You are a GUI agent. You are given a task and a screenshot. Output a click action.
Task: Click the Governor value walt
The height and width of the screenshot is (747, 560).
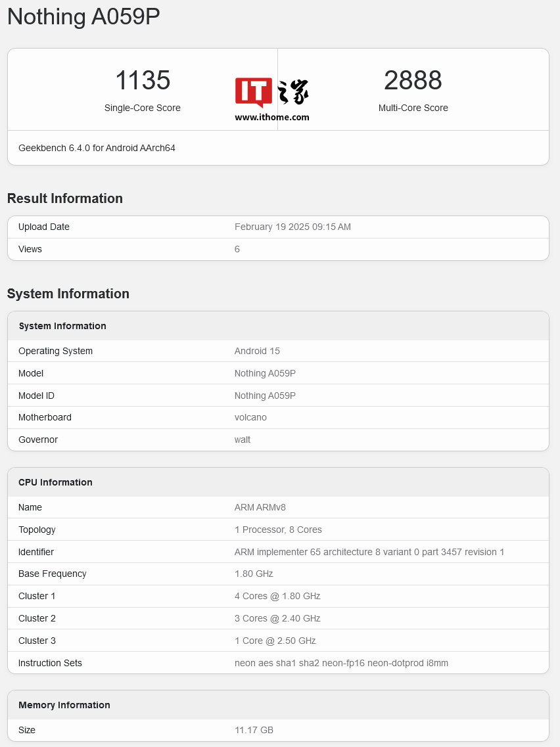pyautogui.click(x=243, y=440)
